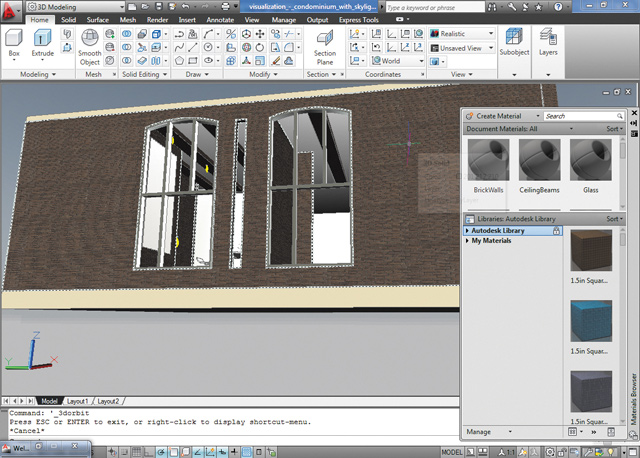Expand the My Materials tree node

(x=467, y=241)
